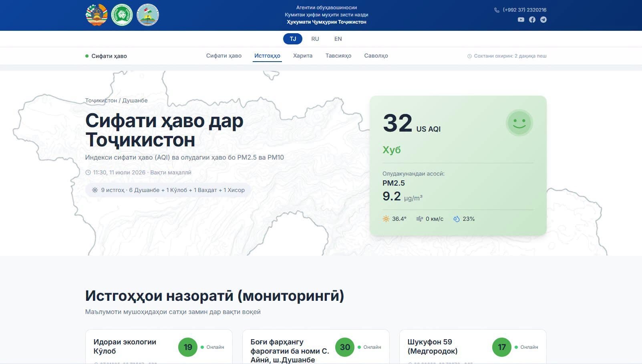
Task: Click the Истгоҳҳои назоратӣ (мониторингӣ) heading
Action: [x=215, y=296]
